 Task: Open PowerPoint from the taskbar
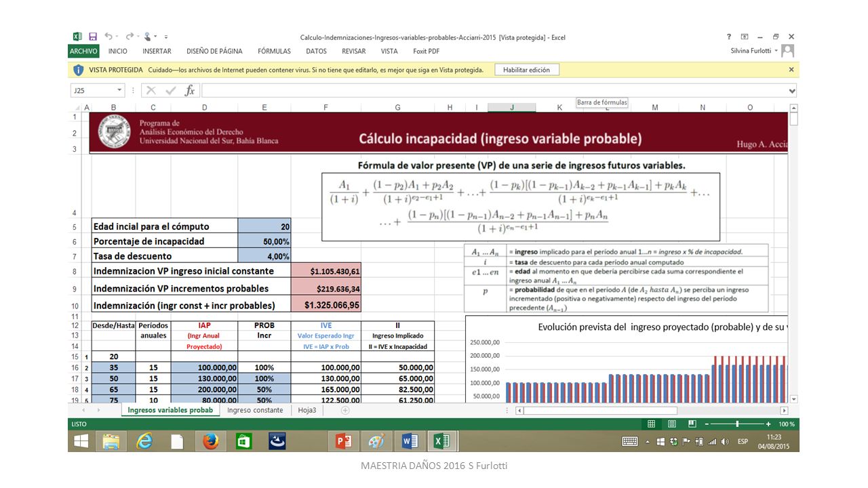click(343, 441)
